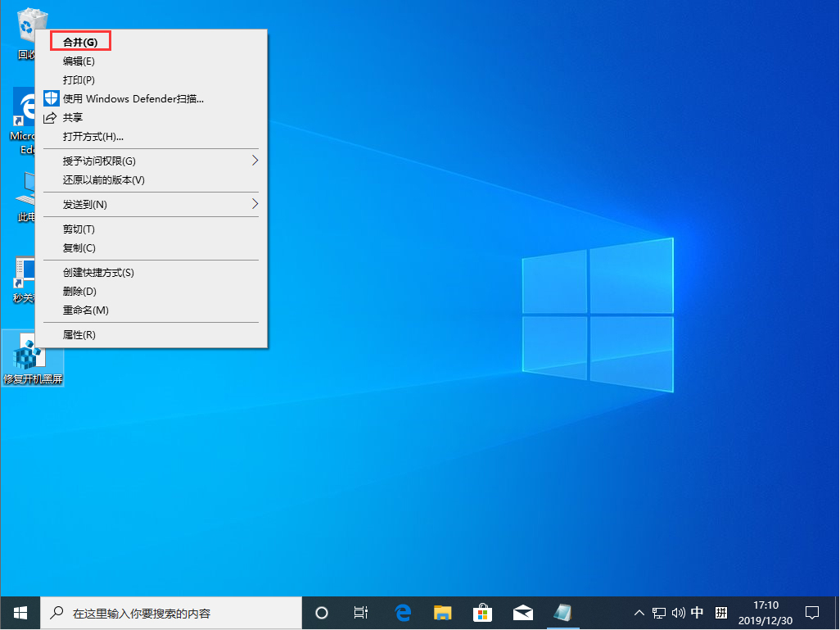
Task: Open the notification center
Action: (812, 612)
